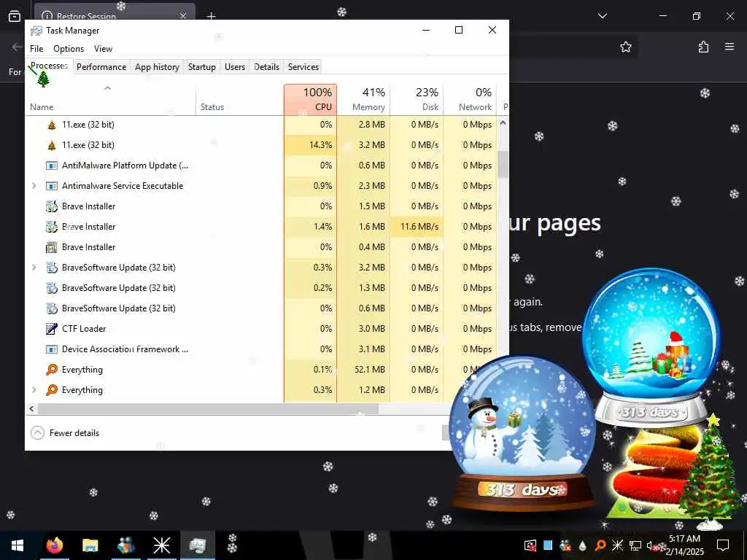Click the volume speaker tray icon
747x560 pixels.
pos(651,545)
